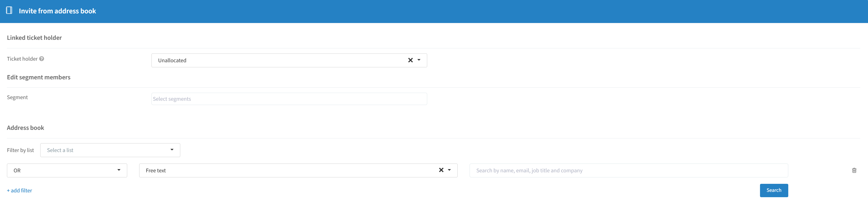This screenshot has width=868, height=206.
Task: Expand the Free text dropdown arrow
Action: [x=449, y=170]
